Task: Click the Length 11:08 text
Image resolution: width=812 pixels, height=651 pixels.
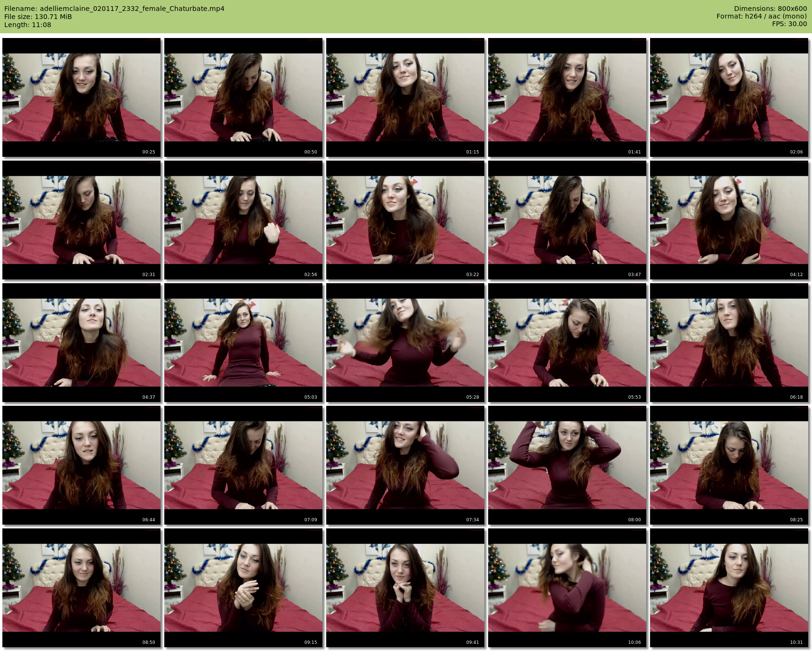Action: pos(28,25)
